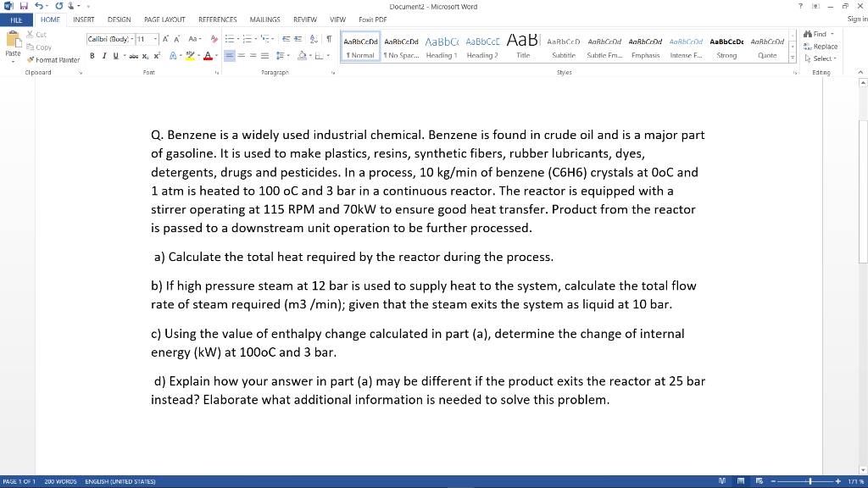Switch to Read Mode via status bar icon

pos(723,480)
